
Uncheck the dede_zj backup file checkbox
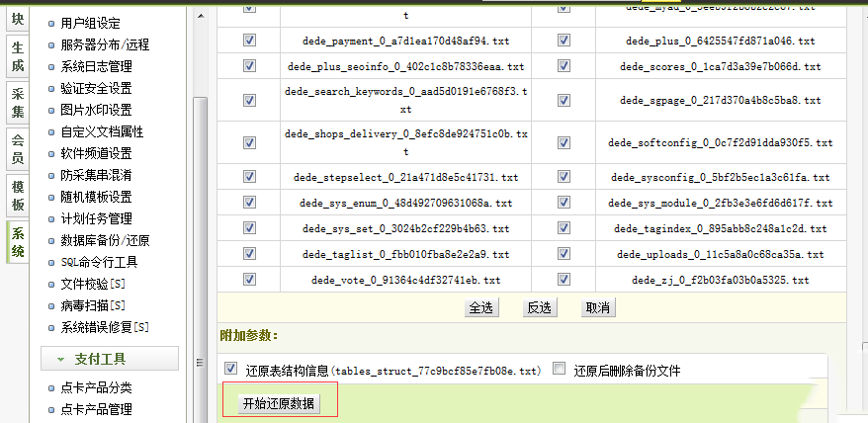[564, 280]
